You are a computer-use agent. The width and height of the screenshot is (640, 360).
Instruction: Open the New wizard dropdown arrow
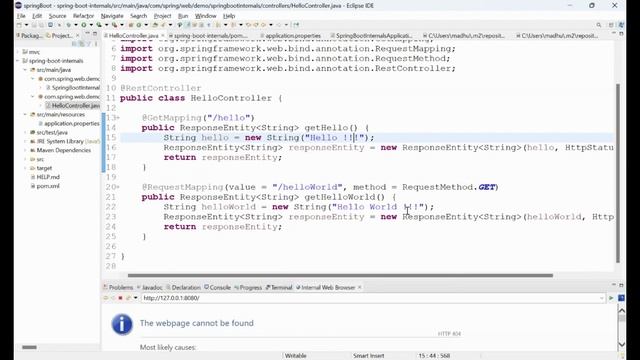[x=27, y=25]
